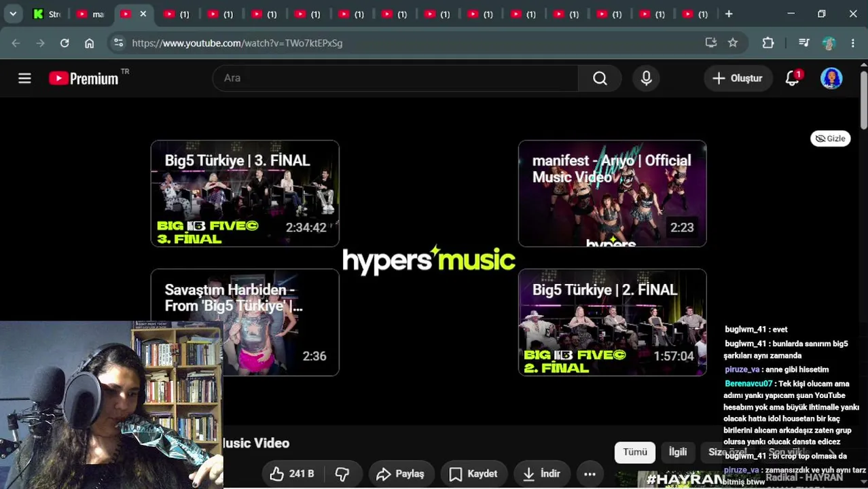
Task: Click the URL in the address bar
Action: (237, 43)
